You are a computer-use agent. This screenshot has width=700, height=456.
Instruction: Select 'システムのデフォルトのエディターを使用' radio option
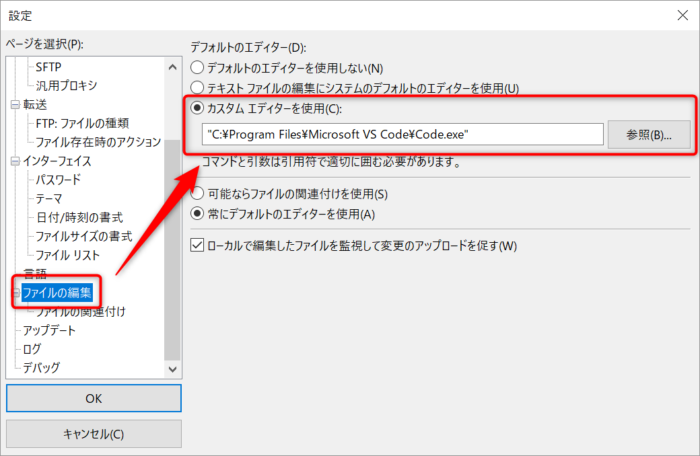(197, 88)
